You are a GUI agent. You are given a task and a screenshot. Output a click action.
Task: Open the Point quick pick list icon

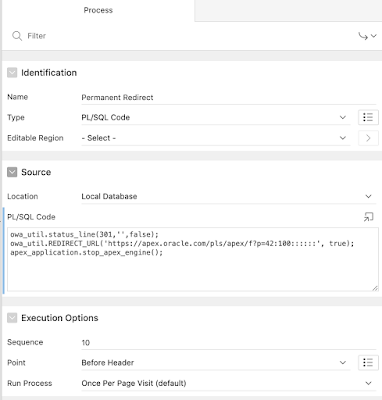click(x=368, y=362)
